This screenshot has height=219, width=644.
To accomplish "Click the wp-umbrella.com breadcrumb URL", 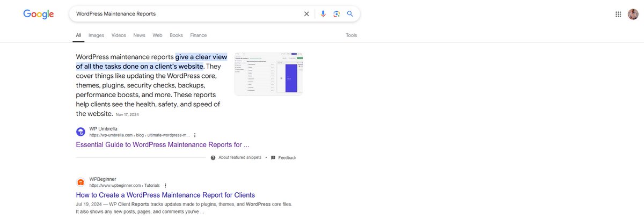I will pyautogui.click(x=140, y=135).
